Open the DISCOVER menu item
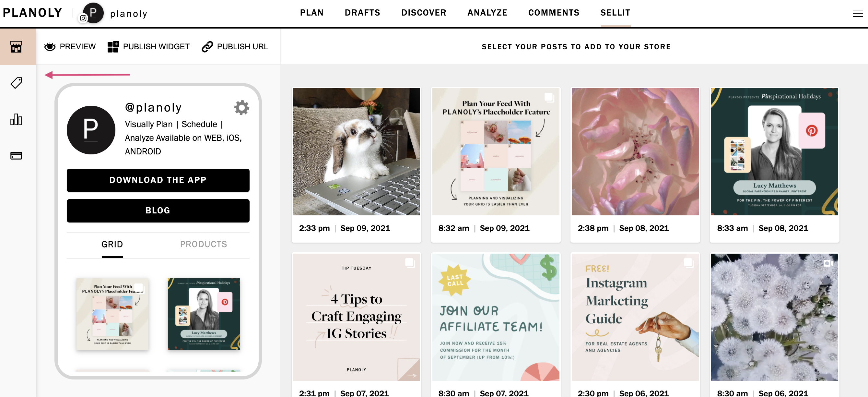The image size is (868, 397). click(424, 13)
